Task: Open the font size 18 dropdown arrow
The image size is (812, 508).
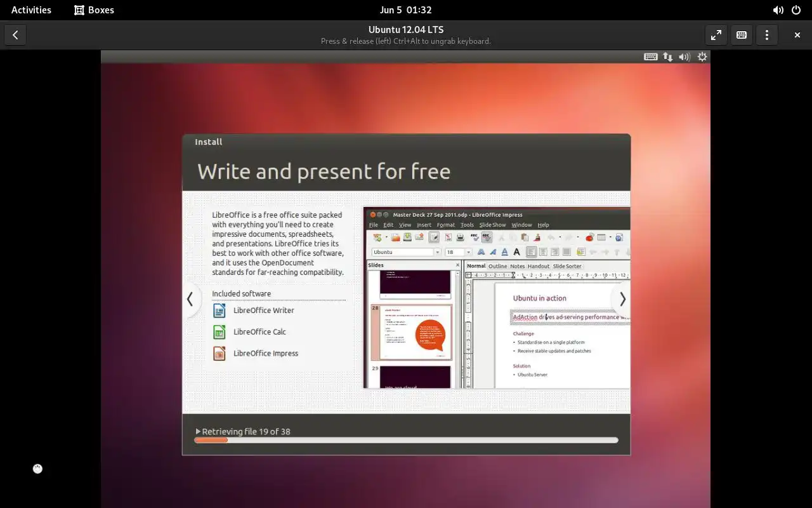Action: click(468, 252)
